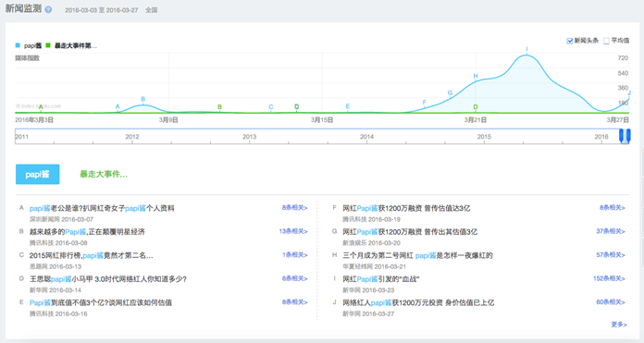Show 8条相关 for headline F
This screenshot has width=644, height=343.
point(612,208)
